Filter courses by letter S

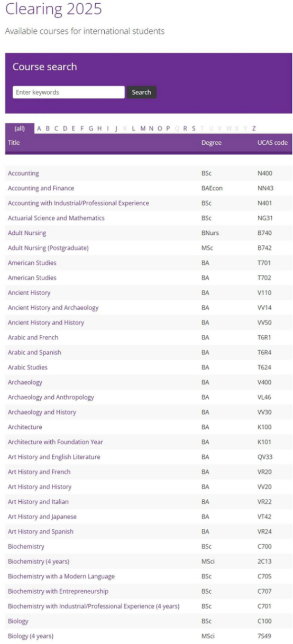click(x=194, y=128)
